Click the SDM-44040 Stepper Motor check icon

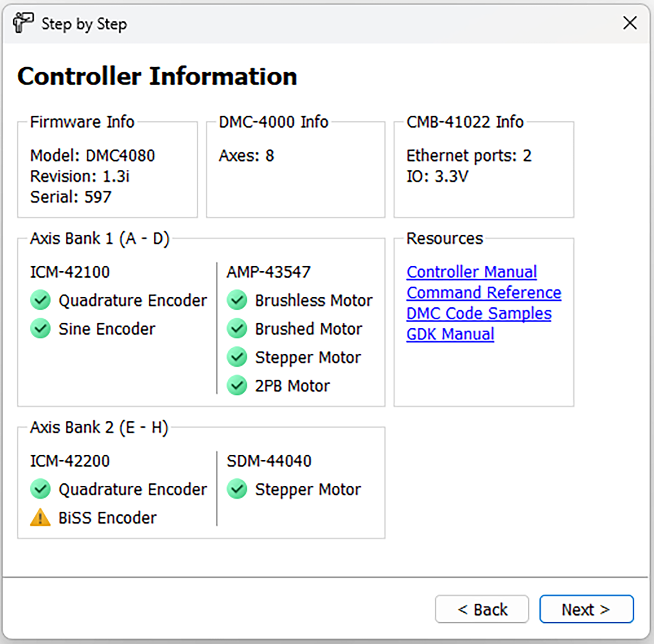pos(237,489)
